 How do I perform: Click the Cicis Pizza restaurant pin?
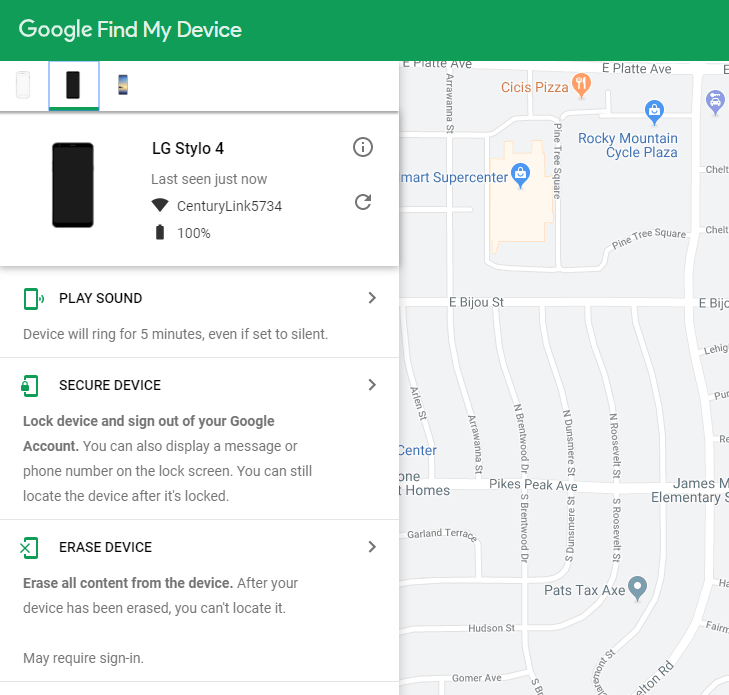[581, 86]
